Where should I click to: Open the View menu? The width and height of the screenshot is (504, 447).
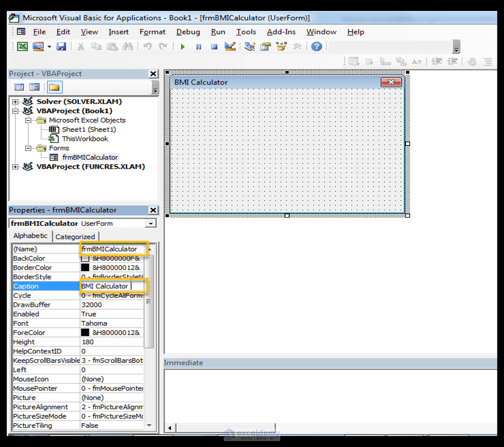pyautogui.click(x=89, y=32)
